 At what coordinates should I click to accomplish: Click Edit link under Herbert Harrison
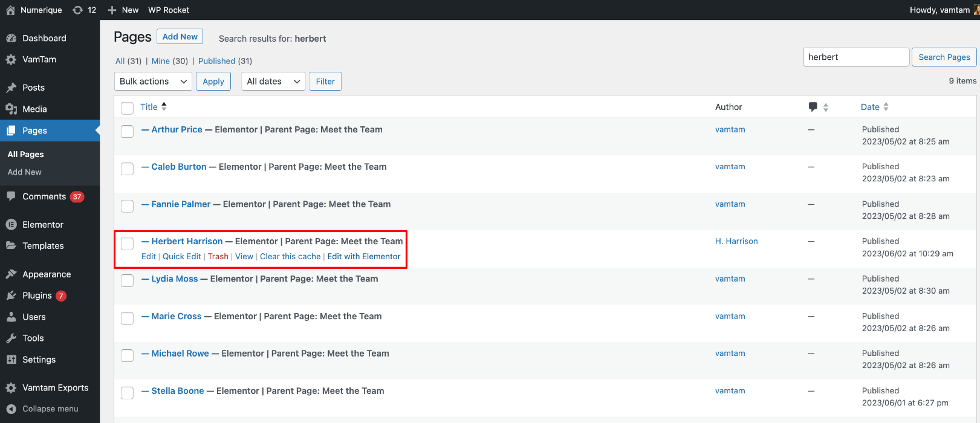149,256
